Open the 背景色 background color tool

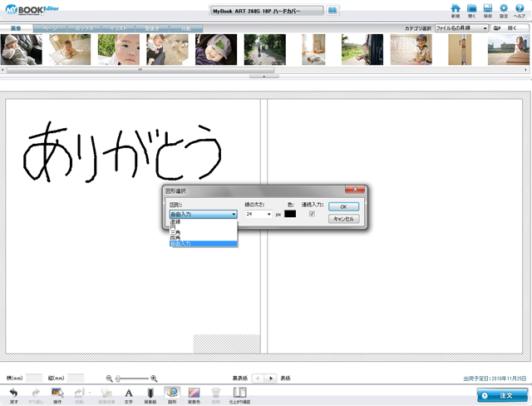click(194, 395)
